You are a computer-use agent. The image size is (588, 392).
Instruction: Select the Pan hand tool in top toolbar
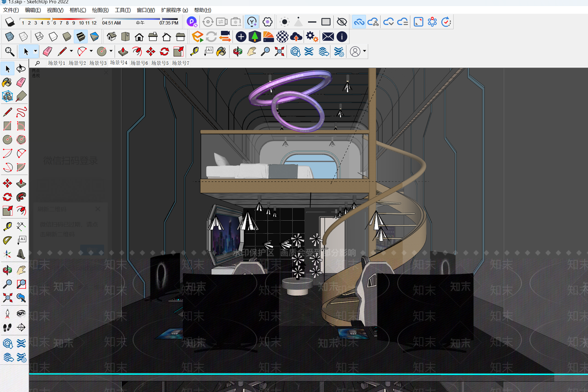click(x=251, y=51)
